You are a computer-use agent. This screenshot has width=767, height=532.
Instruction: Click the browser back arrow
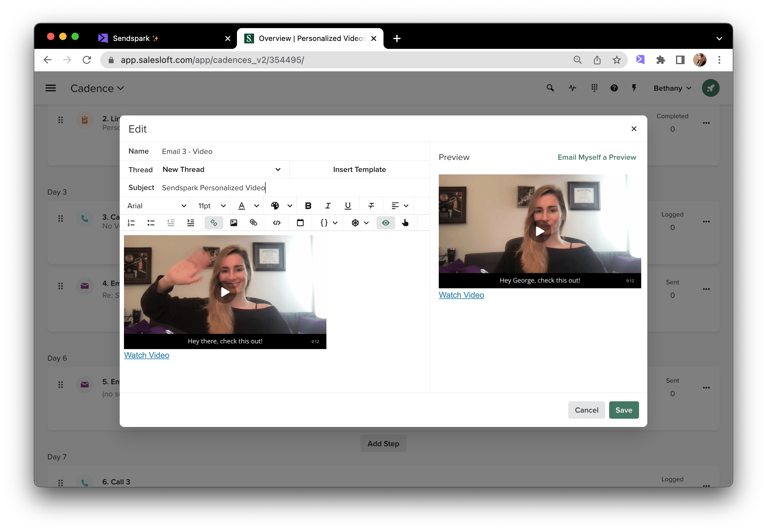(48, 60)
